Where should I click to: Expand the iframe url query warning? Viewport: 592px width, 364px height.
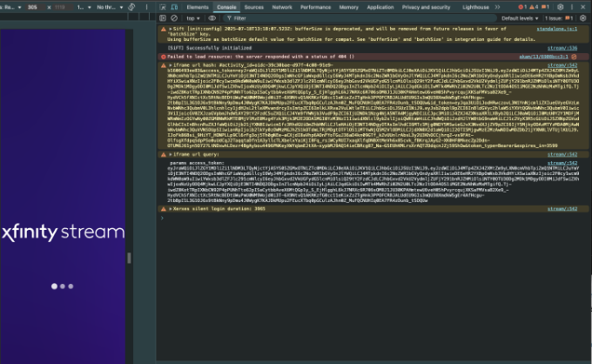(171, 154)
